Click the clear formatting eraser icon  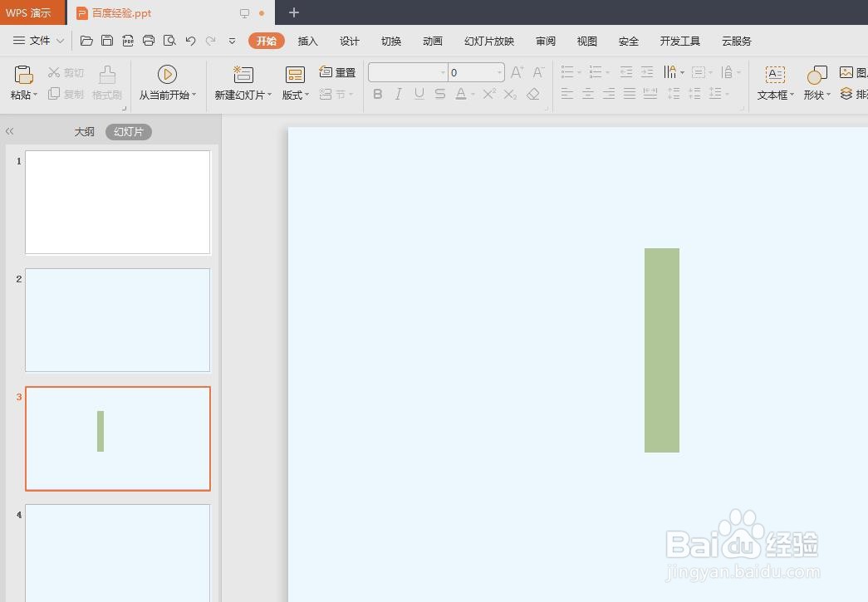(533, 94)
